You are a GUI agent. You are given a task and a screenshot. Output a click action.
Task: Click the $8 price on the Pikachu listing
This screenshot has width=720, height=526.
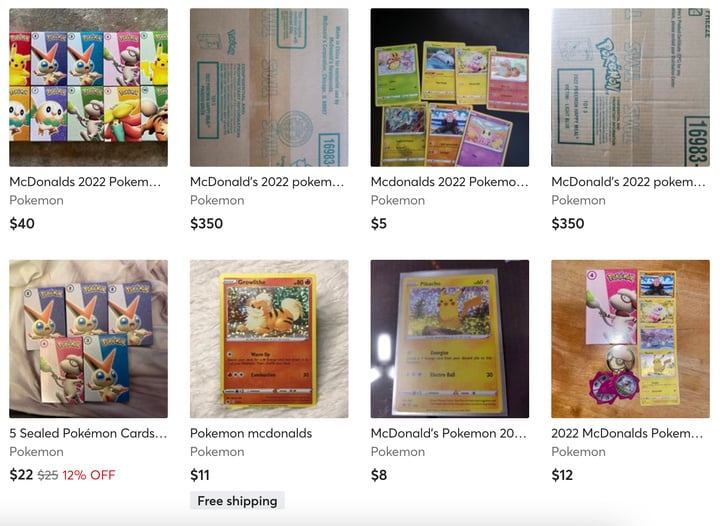tap(379, 475)
